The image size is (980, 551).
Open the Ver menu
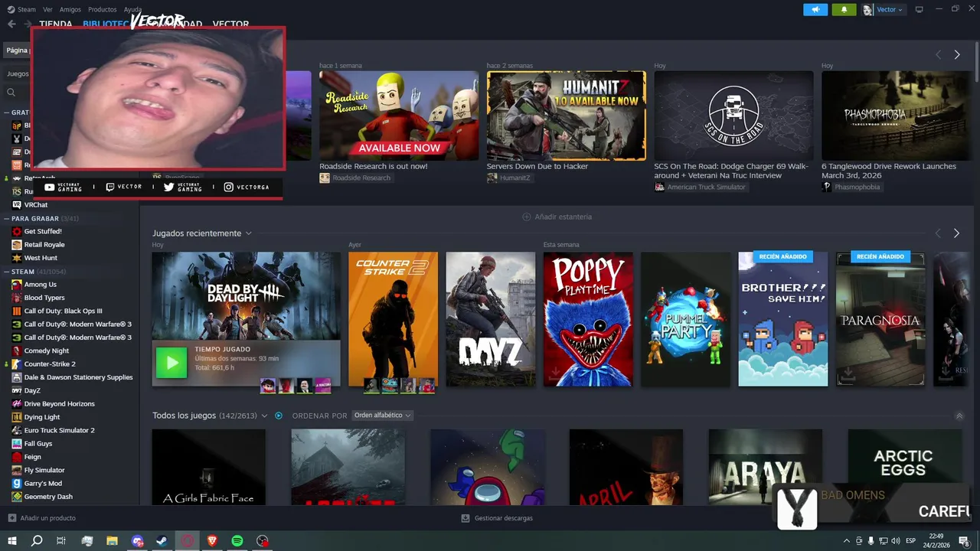tap(47, 9)
